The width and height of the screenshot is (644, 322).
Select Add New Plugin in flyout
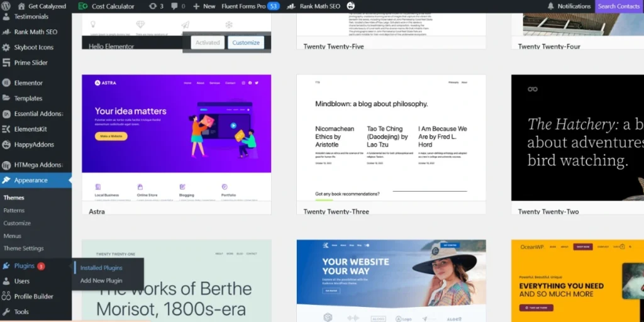(x=101, y=280)
